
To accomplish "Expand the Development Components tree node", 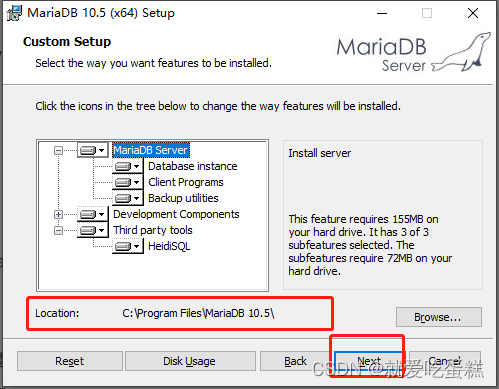I will 58,214.
